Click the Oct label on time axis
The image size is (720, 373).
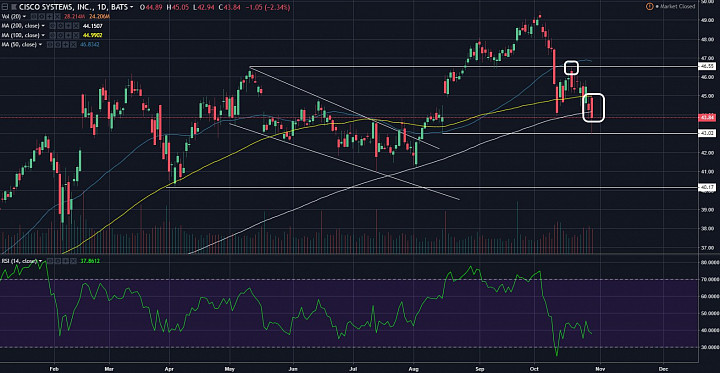coord(535,368)
